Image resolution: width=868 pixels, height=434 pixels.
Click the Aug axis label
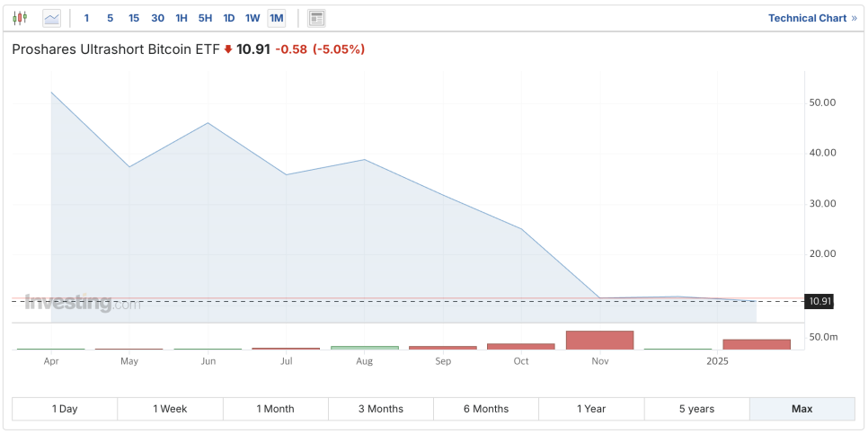[x=364, y=361]
